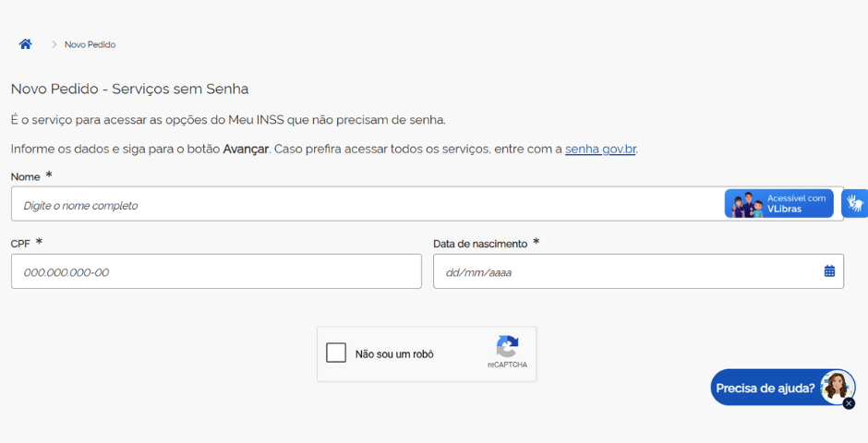Click the breadcrumb chevron separator
Image resolution: width=868 pixels, height=443 pixels.
(54, 44)
